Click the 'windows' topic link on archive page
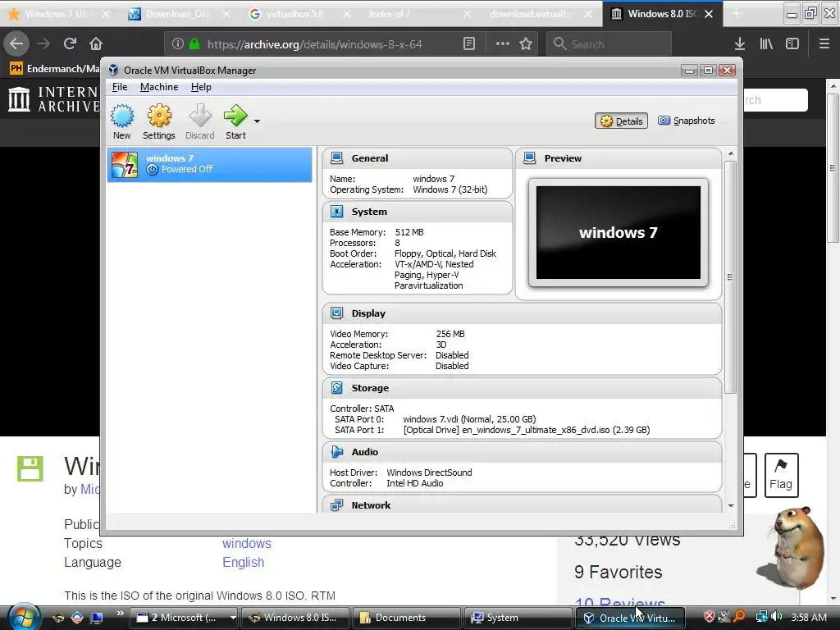Screen dimensions: 840x630 click(x=247, y=543)
